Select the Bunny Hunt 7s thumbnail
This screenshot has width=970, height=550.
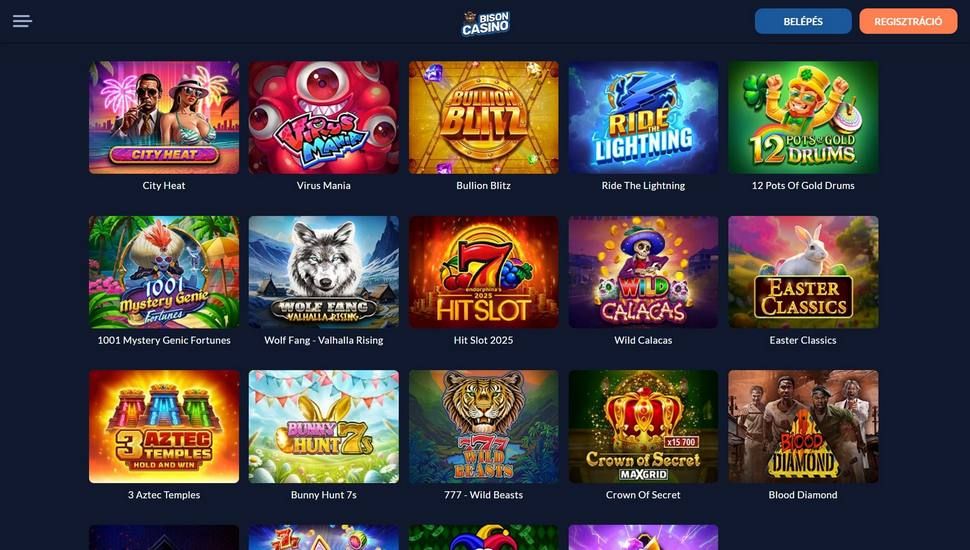(324, 426)
